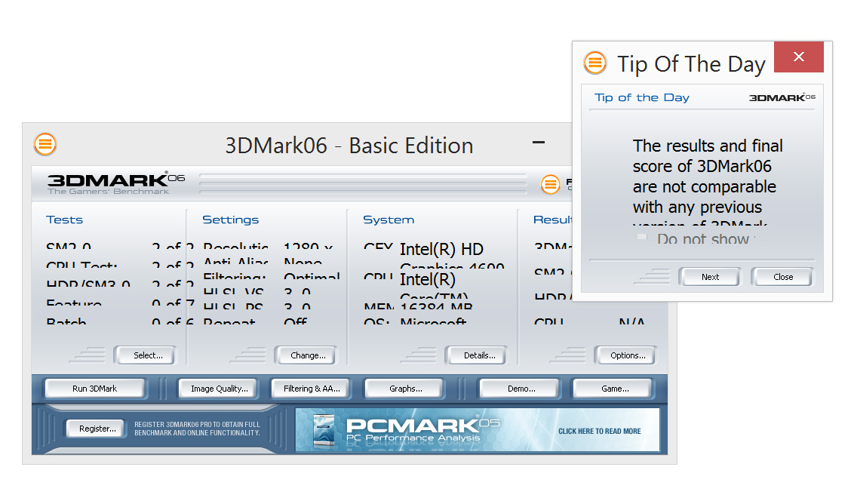The image size is (851, 504).
Task: Click the orange icon in Tip Of The Day title
Action: [594, 63]
